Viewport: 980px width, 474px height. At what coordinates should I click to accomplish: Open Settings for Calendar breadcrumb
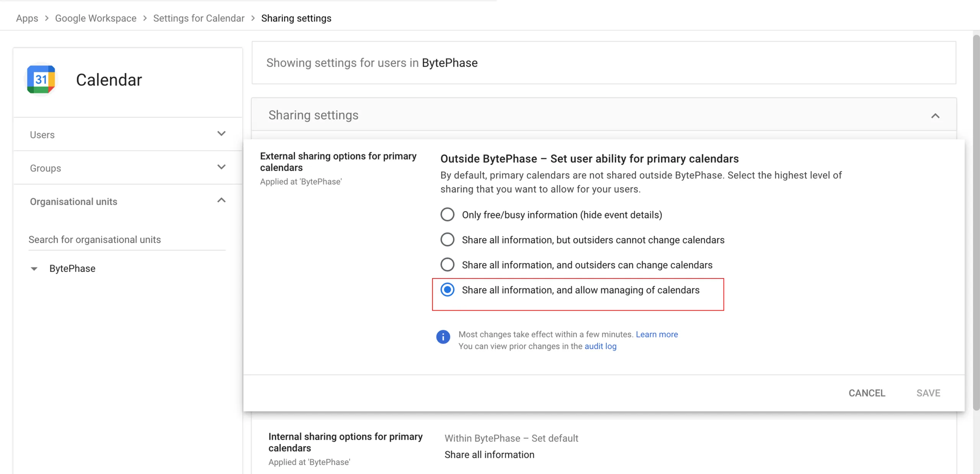tap(198, 18)
